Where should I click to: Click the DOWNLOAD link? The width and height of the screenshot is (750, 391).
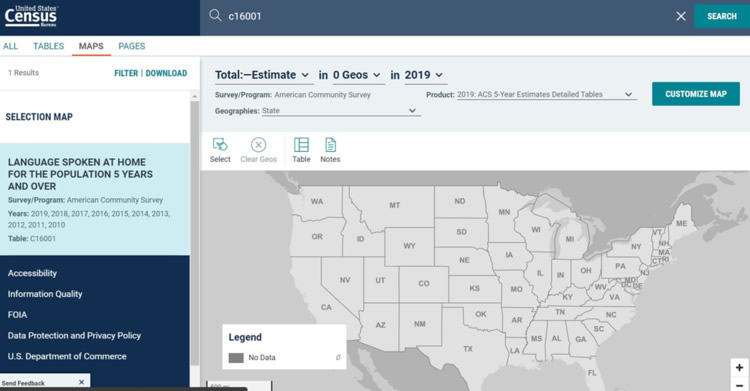(166, 73)
